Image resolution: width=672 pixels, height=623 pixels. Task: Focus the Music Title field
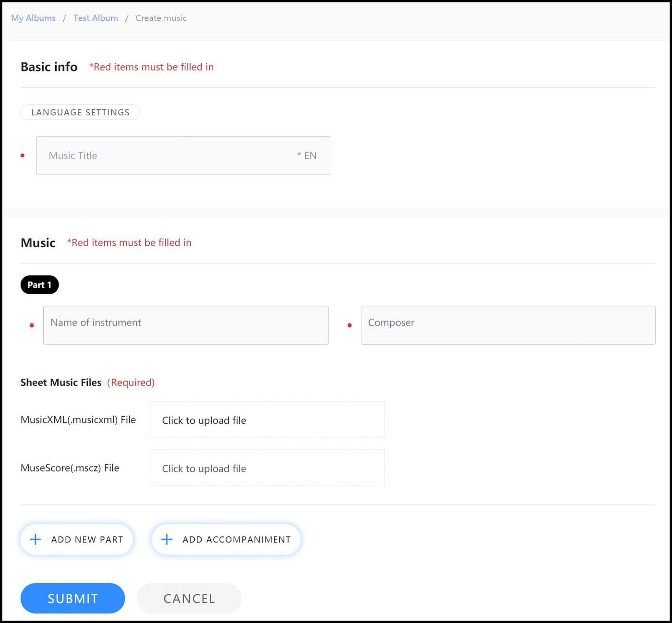pyautogui.click(x=183, y=156)
